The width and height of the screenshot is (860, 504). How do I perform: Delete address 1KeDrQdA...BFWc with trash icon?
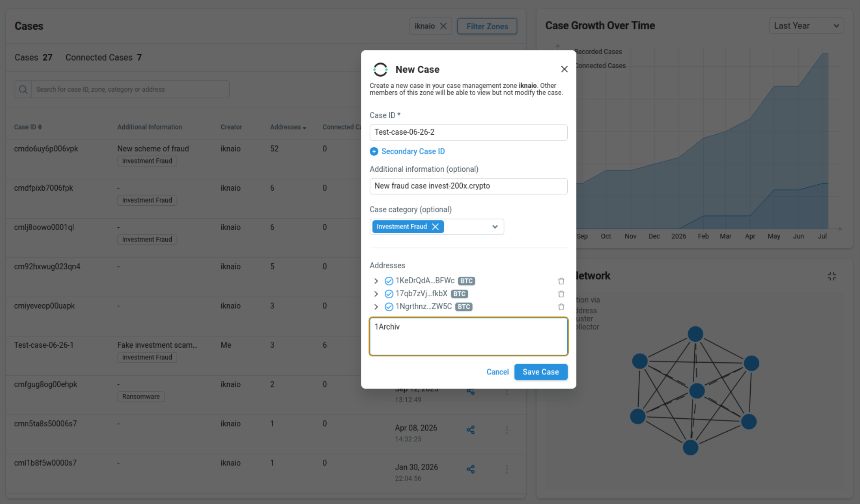coord(561,281)
